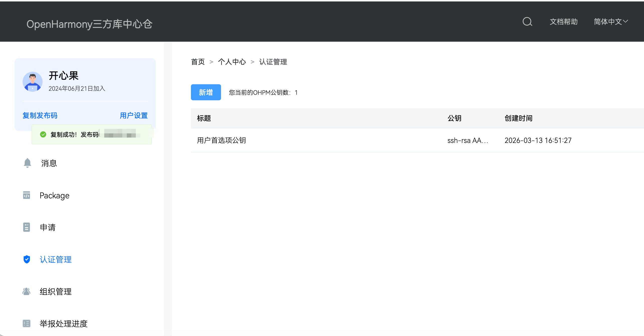Click the 举报处理进度 list icon

pyautogui.click(x=27, y=323)
